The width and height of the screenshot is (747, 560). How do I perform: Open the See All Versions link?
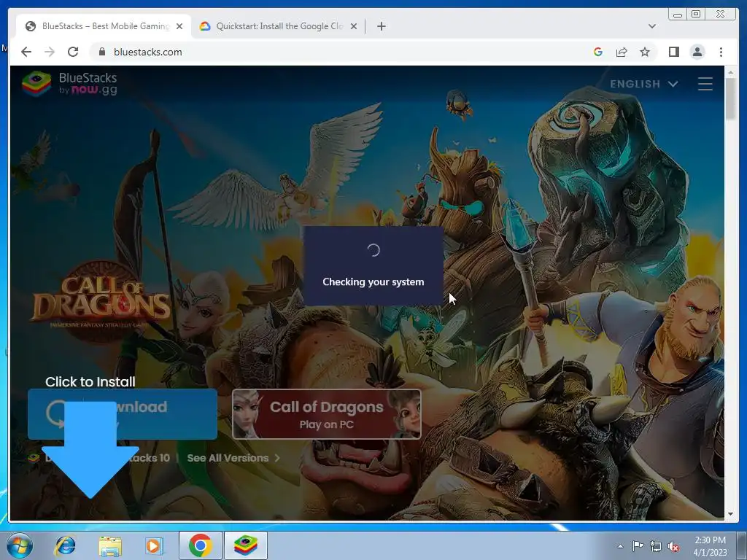233,458
